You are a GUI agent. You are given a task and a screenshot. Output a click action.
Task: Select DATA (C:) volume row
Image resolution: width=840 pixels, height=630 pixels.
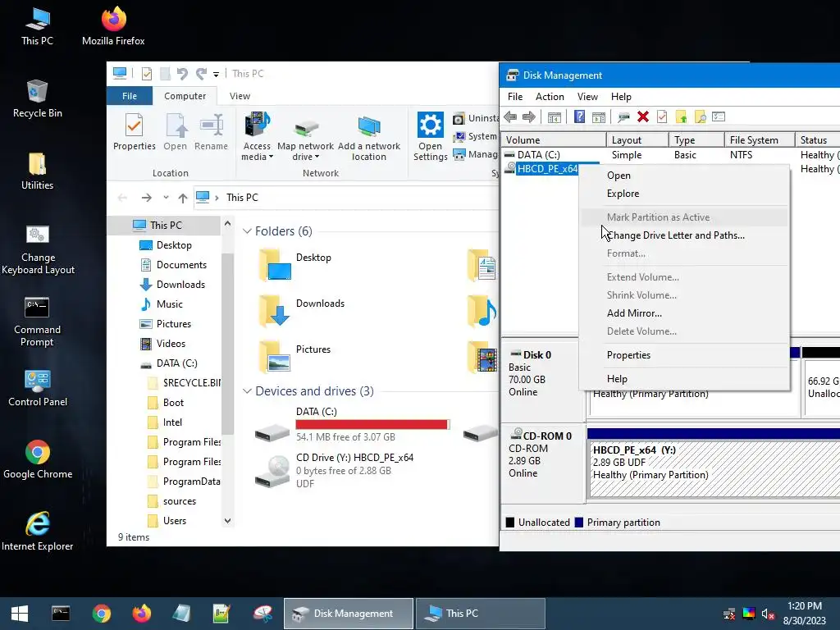(x=669, y=155)
